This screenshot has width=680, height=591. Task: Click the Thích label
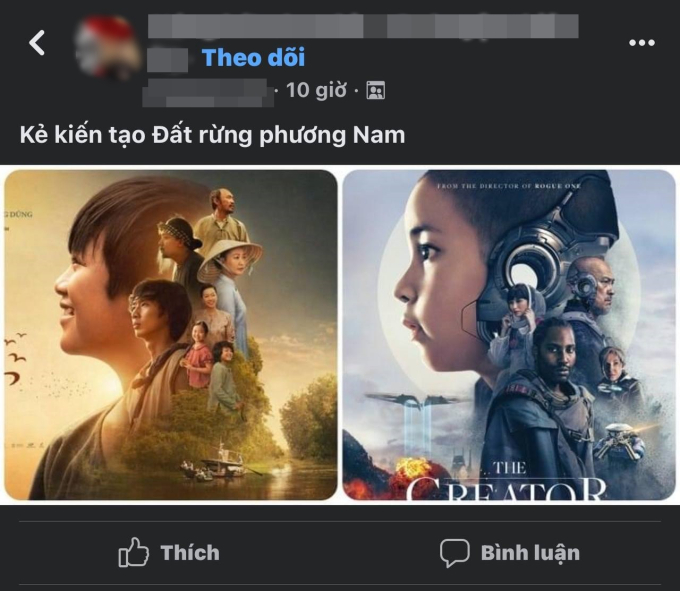tap(190, 553)
